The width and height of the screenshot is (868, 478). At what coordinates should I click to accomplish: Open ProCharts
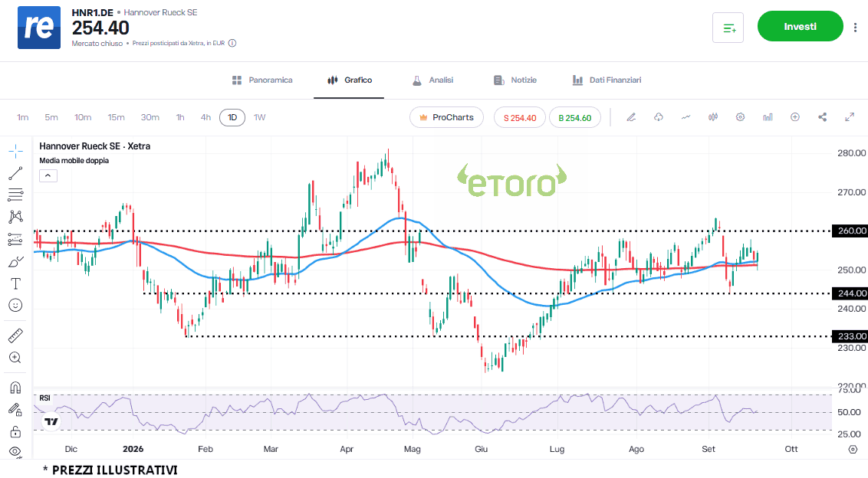446,117
